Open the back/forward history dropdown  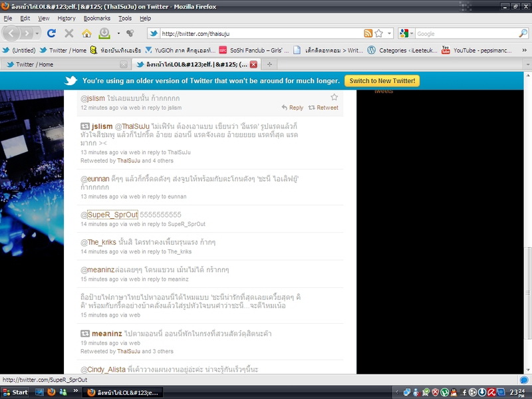(37, 33)
